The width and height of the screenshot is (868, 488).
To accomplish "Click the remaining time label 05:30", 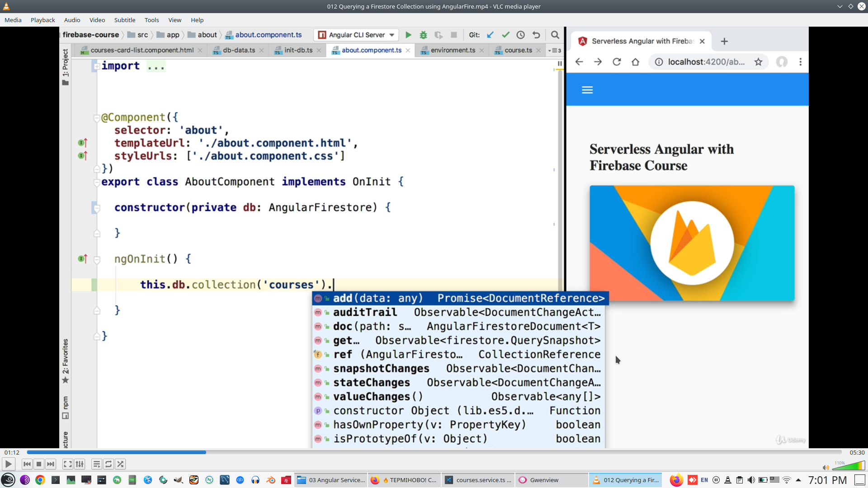I will pos(857,452).
